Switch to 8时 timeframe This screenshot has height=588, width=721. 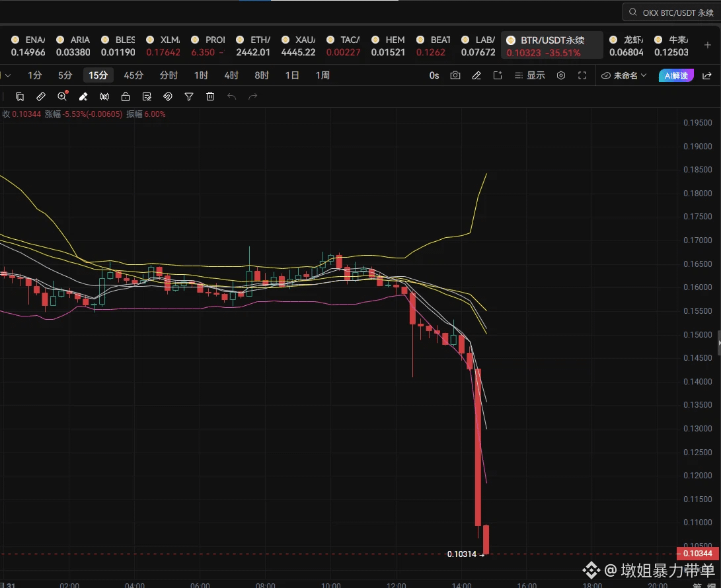click(262, 75)
